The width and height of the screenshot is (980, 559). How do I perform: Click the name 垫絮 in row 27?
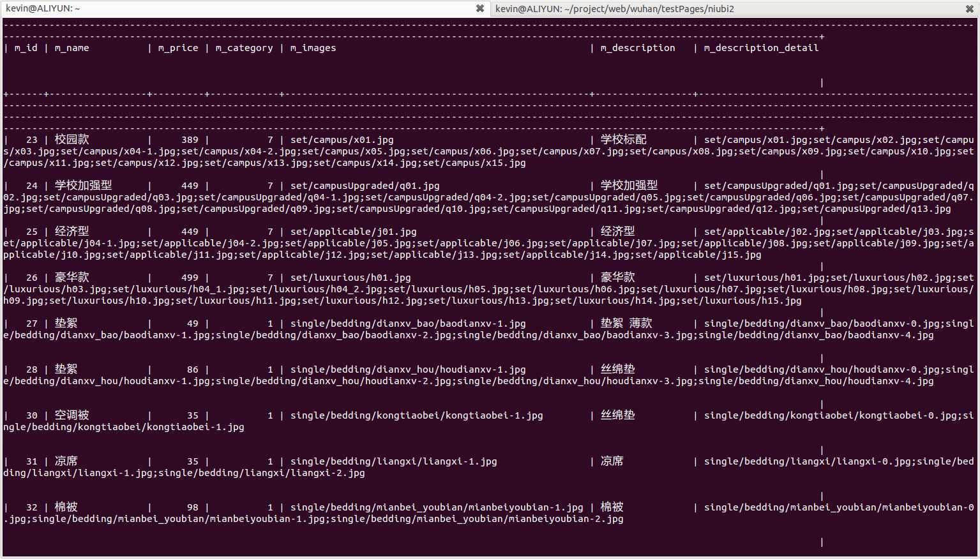pos(66,324)
